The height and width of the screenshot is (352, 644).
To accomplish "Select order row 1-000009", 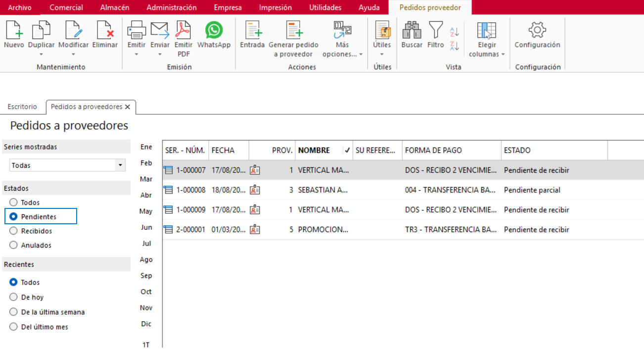I will coord(403,210).
